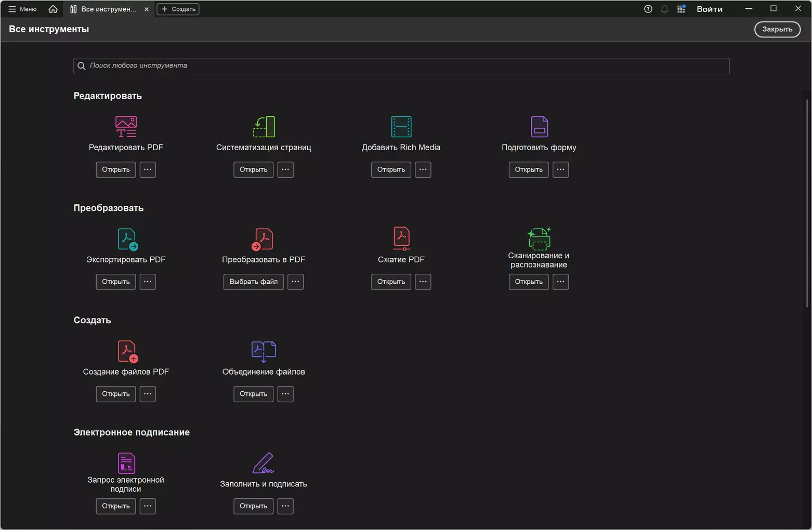The height and width of the screenshot is (530, 812).
Task: Click the Сжатие PDF compress icon
Action: coord(401,239)
